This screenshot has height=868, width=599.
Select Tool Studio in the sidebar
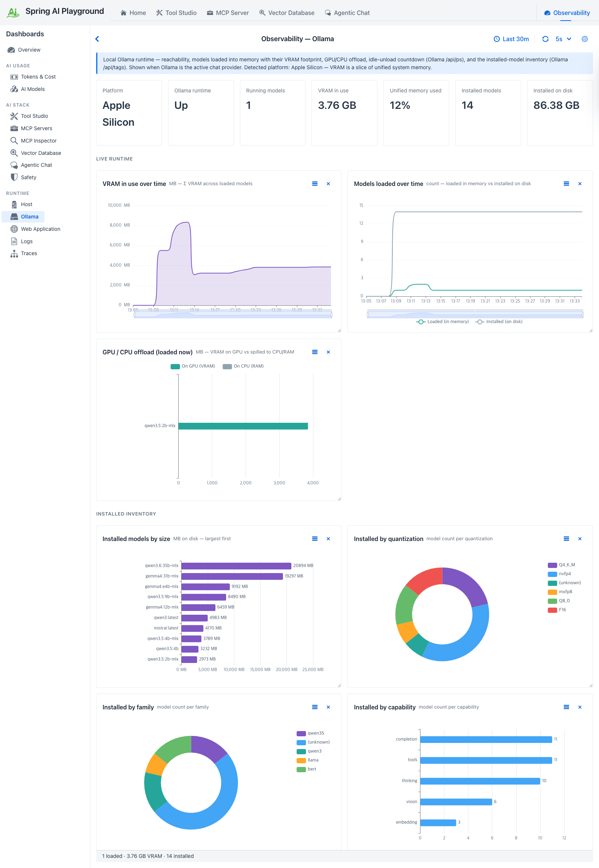(x=29, y=116)
